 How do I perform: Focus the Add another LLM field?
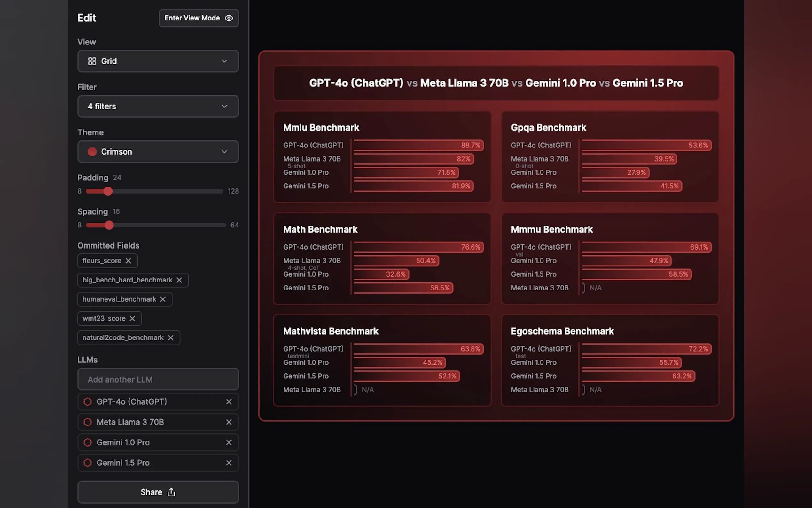pos(158,379)
